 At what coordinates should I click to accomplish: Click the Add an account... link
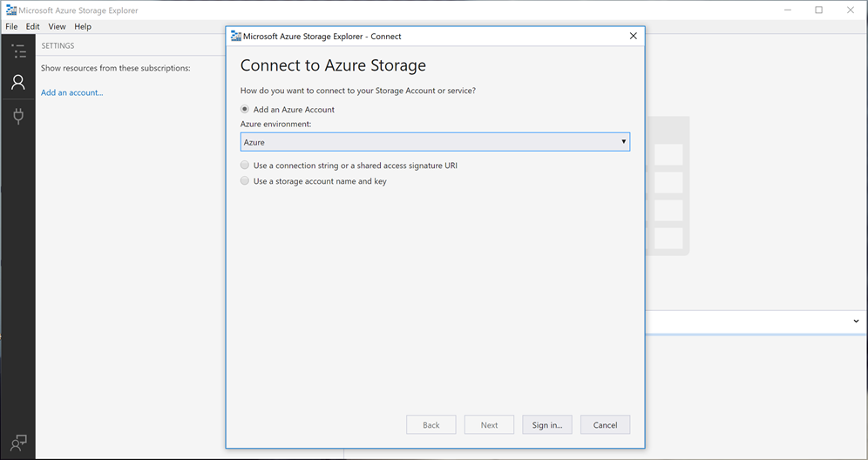[71, 92]
